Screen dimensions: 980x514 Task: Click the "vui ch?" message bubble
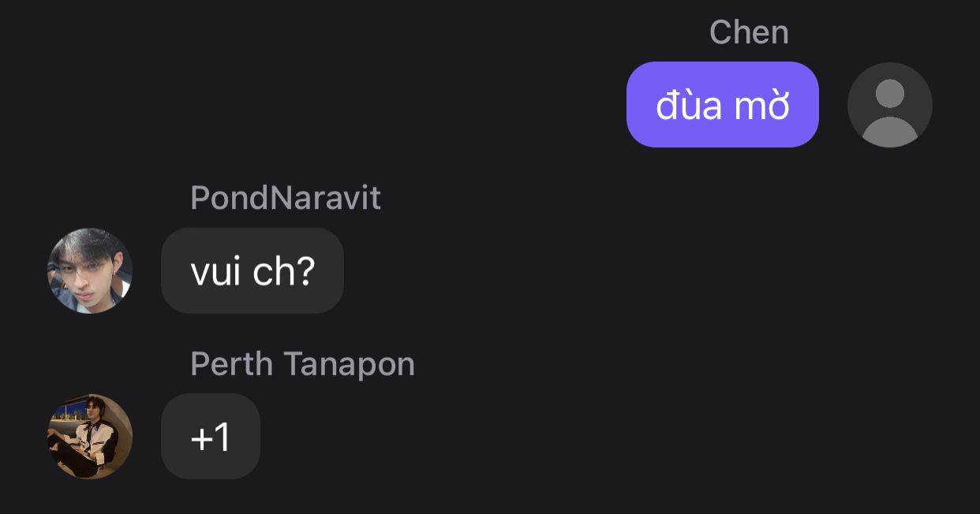coord(252,270)
